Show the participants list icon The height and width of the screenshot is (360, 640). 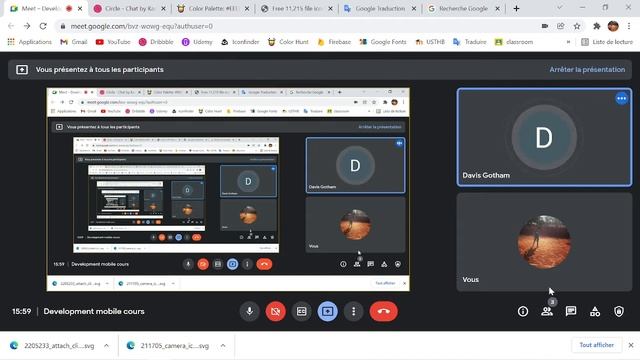pyautogui.click(x=547, y=311)
